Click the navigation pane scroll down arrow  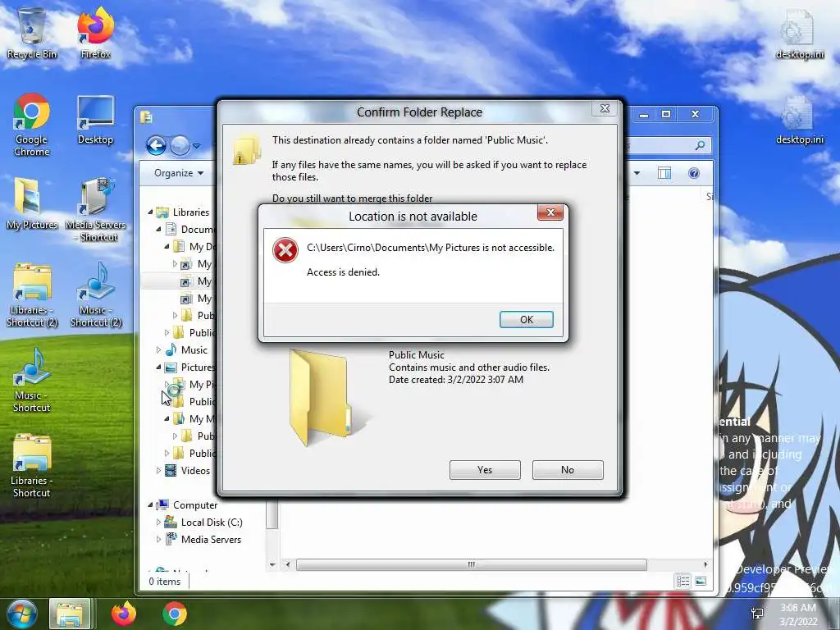pyautogui.click(x=272, y=564)
